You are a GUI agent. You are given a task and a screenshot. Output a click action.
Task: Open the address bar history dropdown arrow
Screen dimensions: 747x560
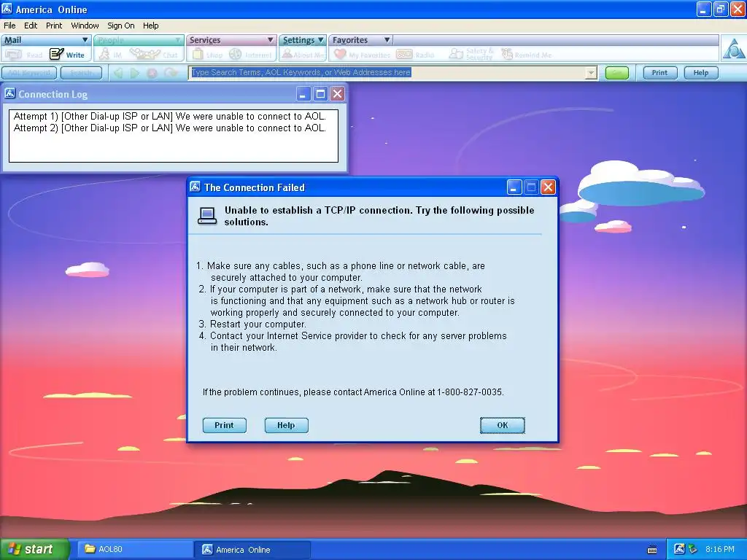pyautogui.click(x=591, y=73)
